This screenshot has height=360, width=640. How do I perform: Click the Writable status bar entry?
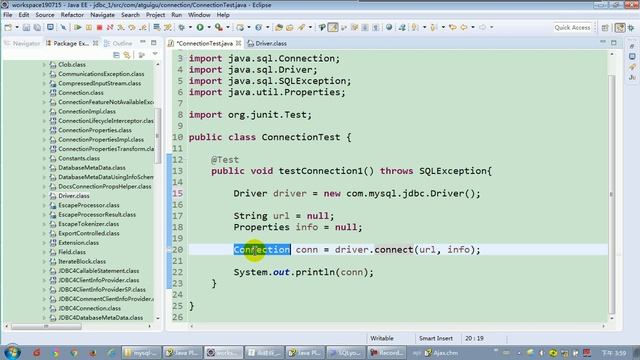pos(382,338)
